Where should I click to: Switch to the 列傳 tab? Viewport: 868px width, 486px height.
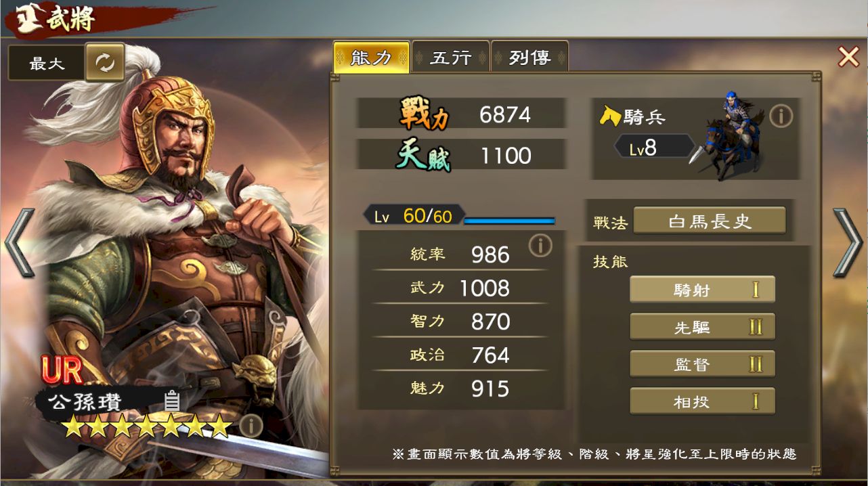530,58
